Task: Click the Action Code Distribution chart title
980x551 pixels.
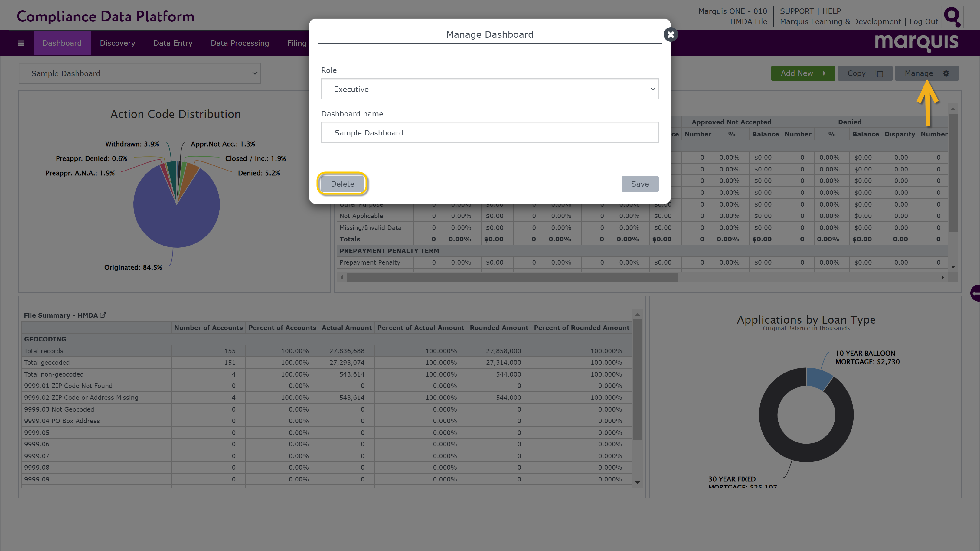Action: coord(175,114)
